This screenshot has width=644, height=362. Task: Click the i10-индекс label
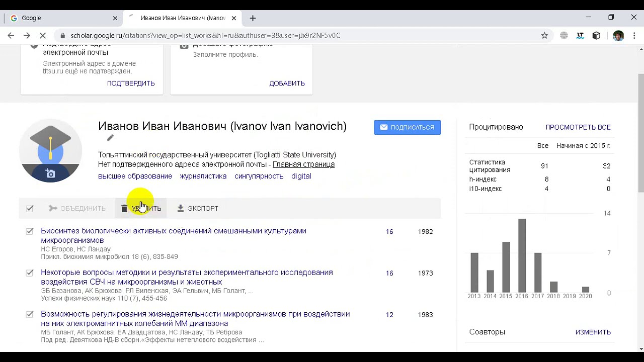[x=486, y=189]
